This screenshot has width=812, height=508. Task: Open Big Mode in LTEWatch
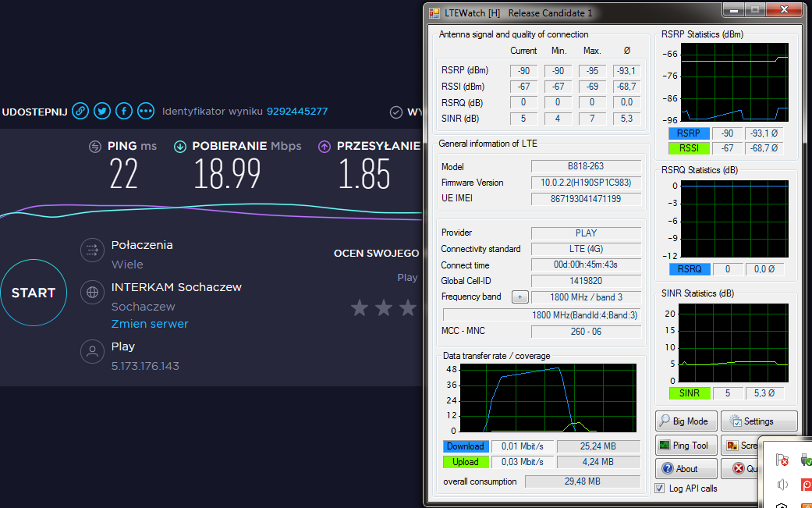click(686, 421)
